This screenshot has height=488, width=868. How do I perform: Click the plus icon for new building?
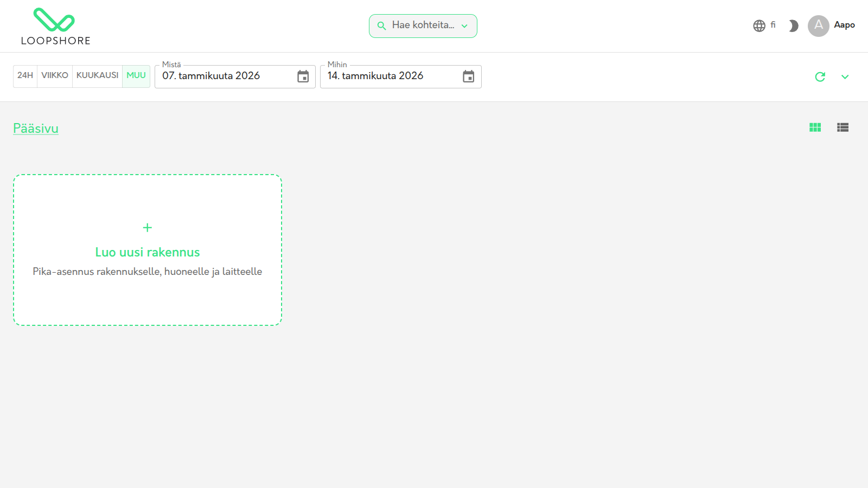tap(148, 228)
